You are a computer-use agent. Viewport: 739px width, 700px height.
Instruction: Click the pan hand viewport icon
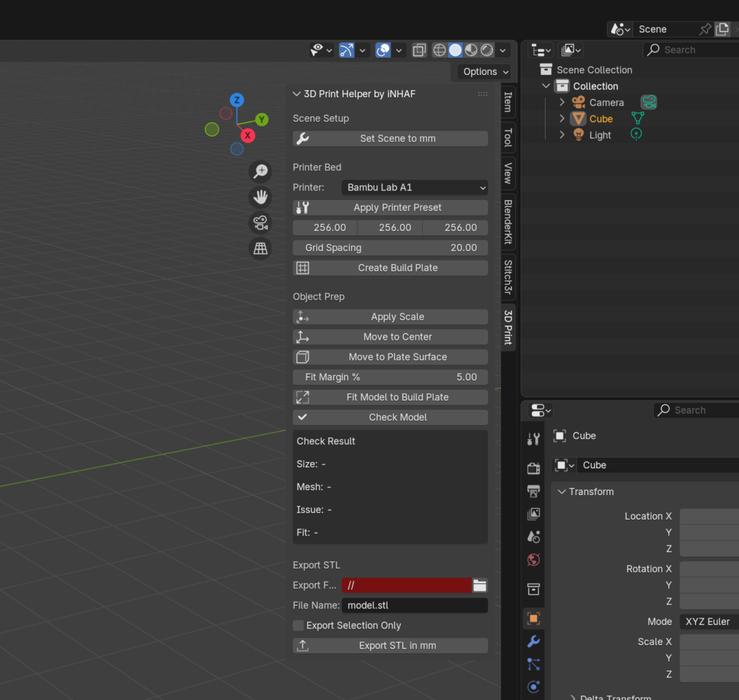260,197
